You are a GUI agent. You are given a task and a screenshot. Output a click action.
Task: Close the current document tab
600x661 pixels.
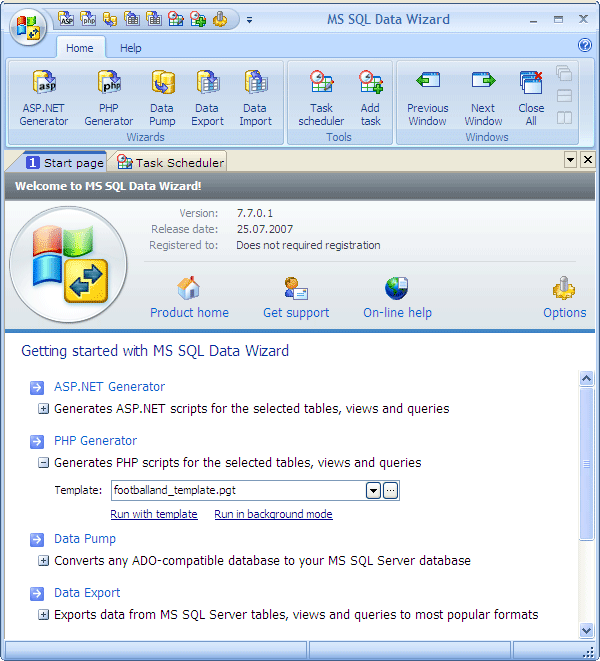click(588, 160)
